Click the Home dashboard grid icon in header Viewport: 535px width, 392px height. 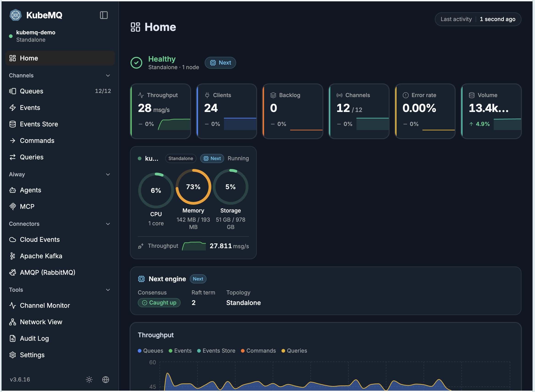(x=135, y=27)
